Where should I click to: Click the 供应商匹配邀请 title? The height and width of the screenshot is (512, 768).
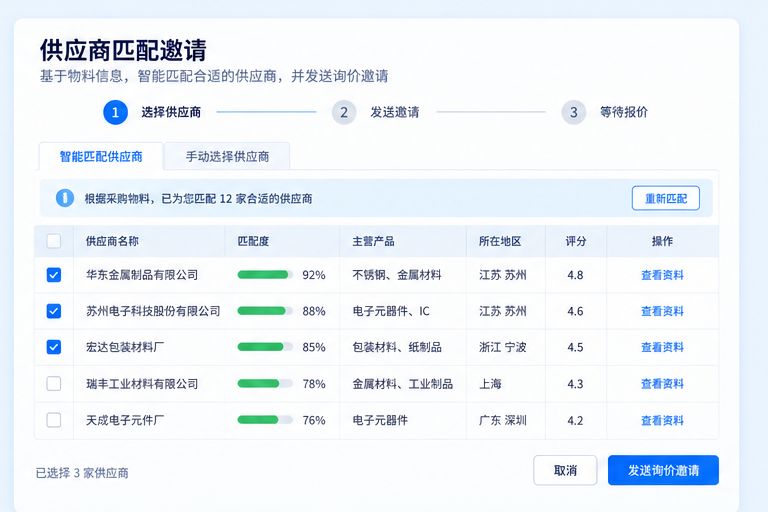pyautogui.click(x=123, y=50)
